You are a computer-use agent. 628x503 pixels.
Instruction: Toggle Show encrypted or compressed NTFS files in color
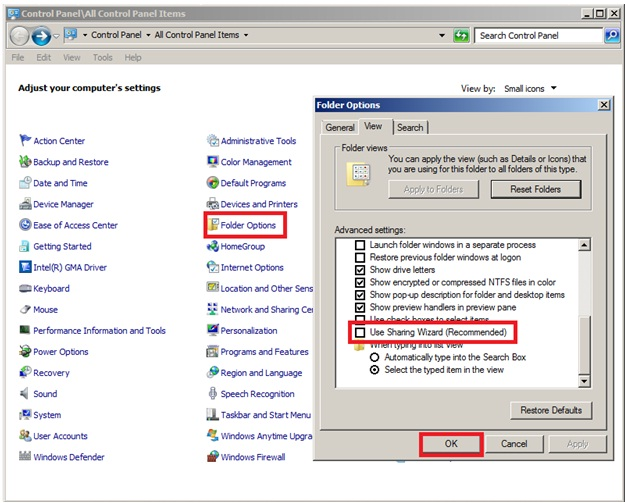[360, 282]
